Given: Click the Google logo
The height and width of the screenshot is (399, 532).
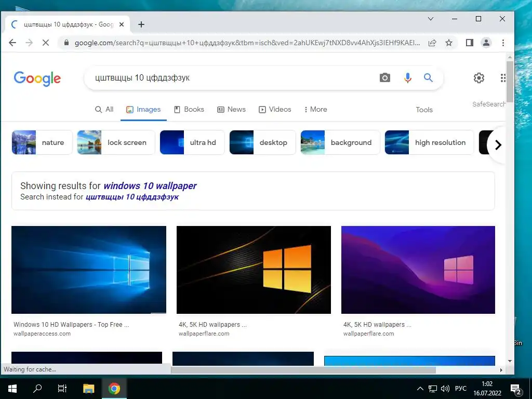Looking at the screenshot, I should (37, 78).
